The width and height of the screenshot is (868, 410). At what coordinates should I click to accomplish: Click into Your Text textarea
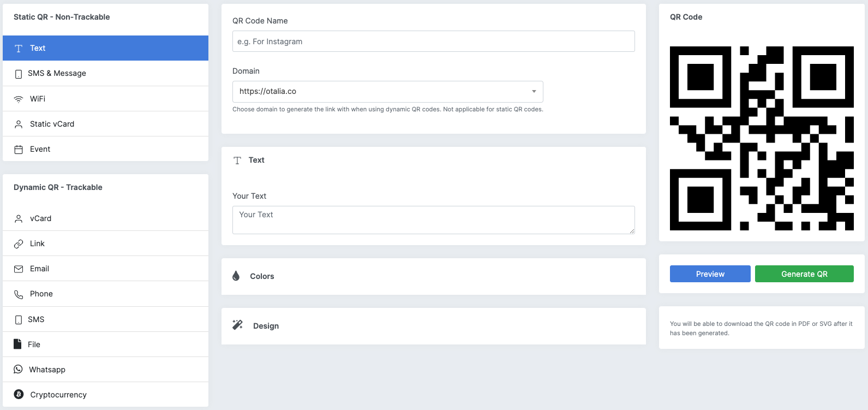tap(434, 220)
